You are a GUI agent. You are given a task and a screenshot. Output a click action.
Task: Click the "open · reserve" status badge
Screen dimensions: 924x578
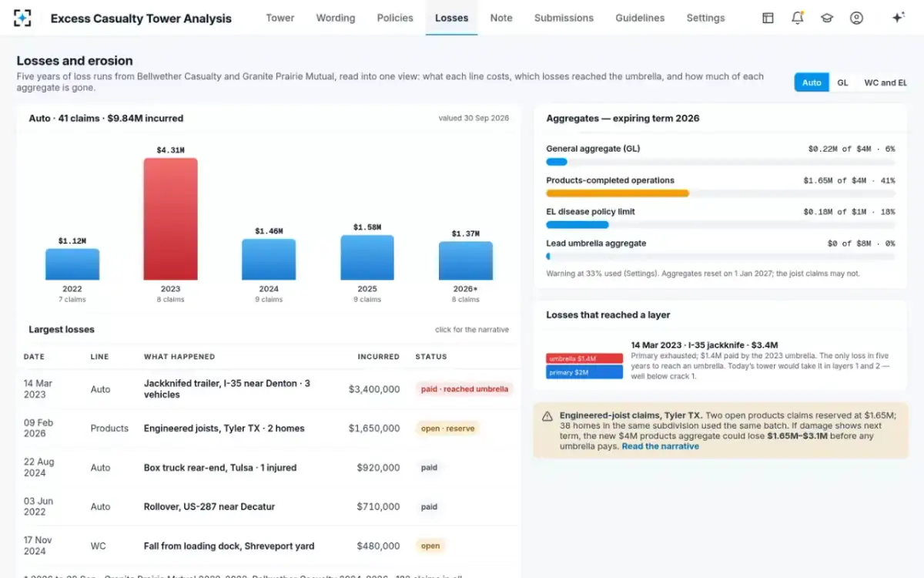click(x=447, y=428)
